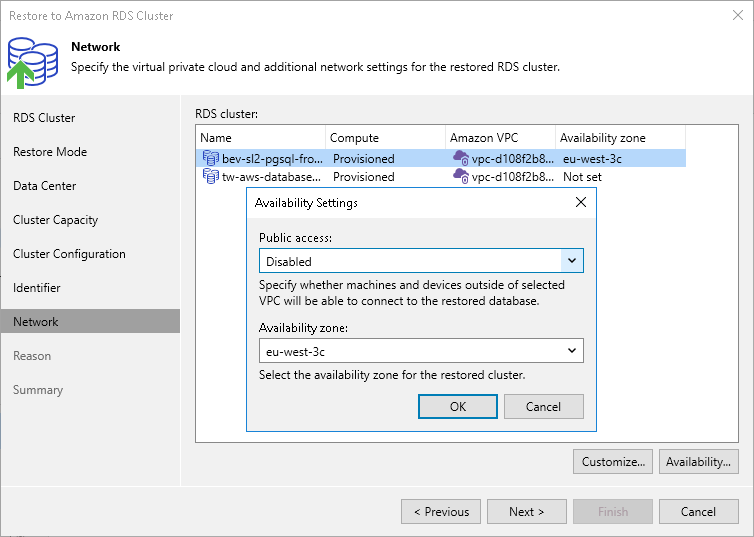This screenshot has width=754, height=537.
Task: Open the Public access dropdown
Action: click(571, 261)
